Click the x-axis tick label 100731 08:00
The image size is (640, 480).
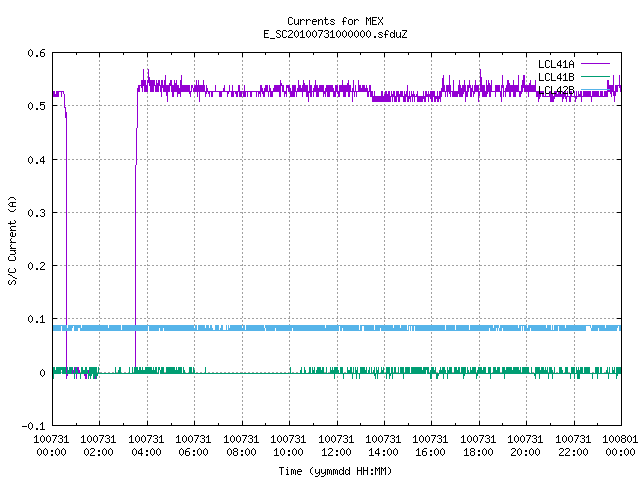coord(241,446)
